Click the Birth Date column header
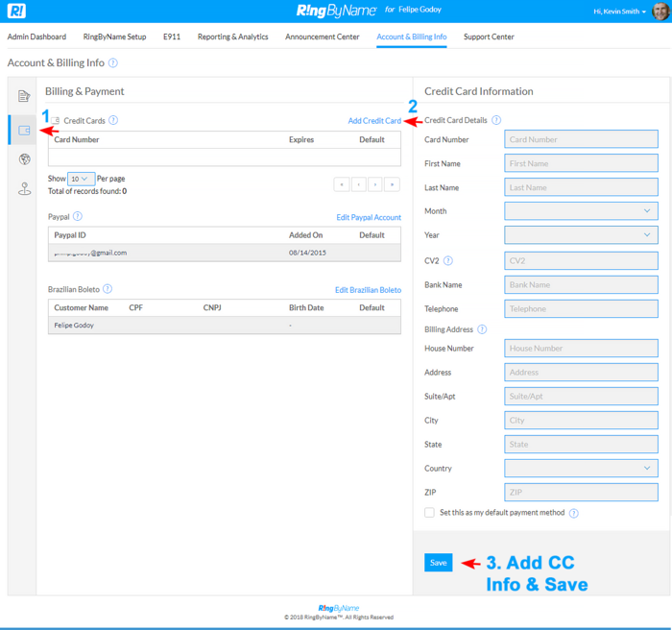Image resolution: width=672 pixels, height=630 pixels. pos(306,307)
